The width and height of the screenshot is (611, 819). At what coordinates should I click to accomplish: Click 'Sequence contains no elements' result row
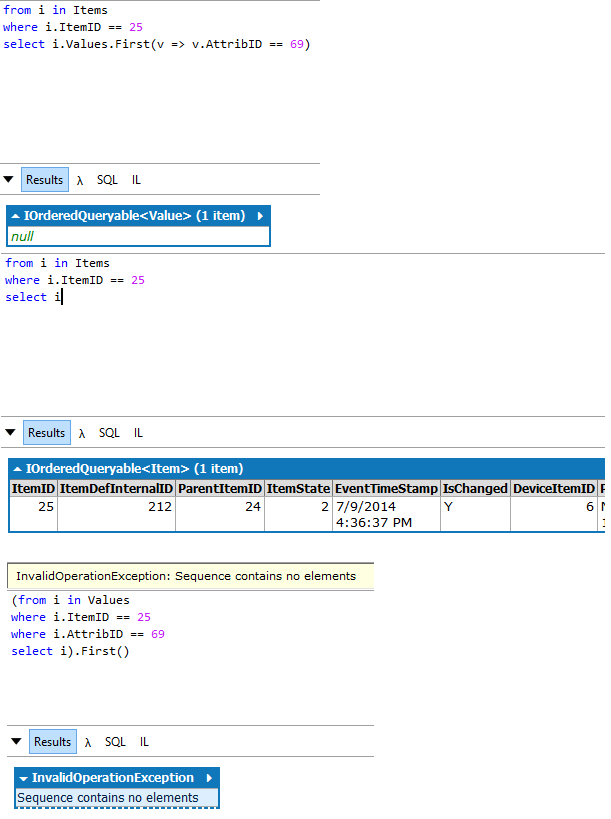[116, 798]
